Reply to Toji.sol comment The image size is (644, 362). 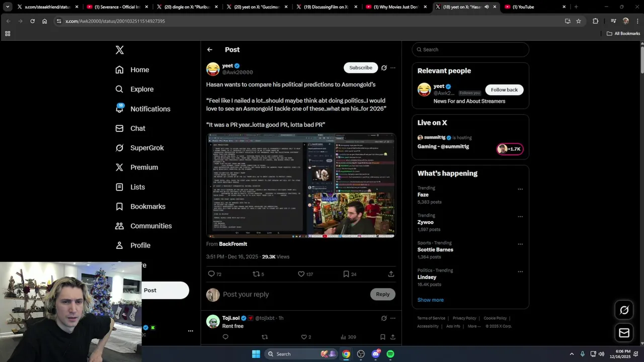coord(225,337)
